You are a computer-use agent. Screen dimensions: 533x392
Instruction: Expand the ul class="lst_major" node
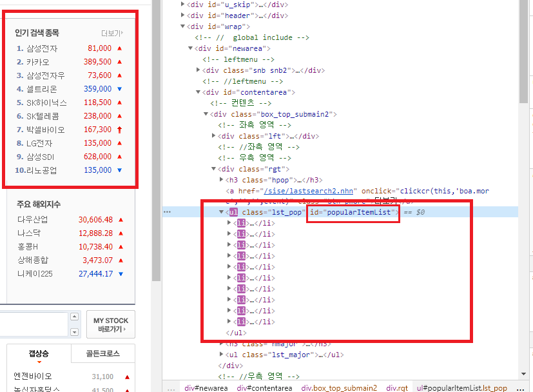pyautogui.click(x=221, y=354)
